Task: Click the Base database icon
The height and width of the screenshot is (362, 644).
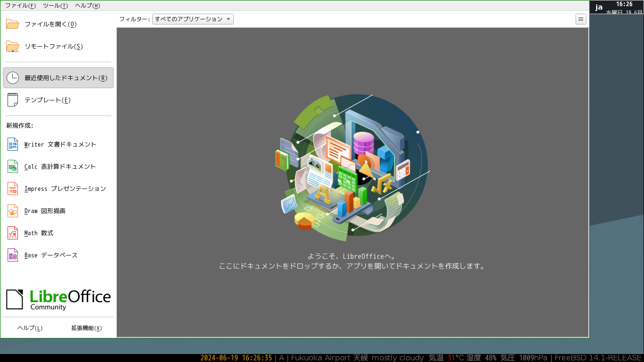Action: pos(12,255)
